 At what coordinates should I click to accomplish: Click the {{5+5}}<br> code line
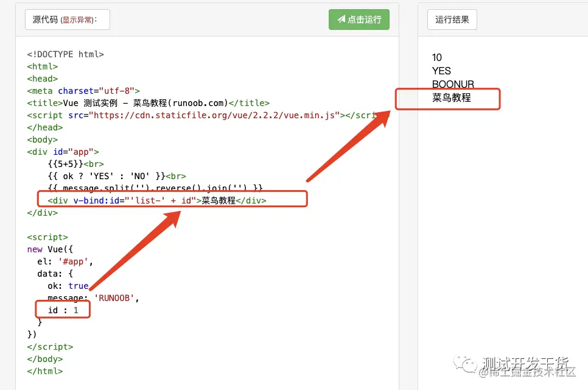(75, 164)
